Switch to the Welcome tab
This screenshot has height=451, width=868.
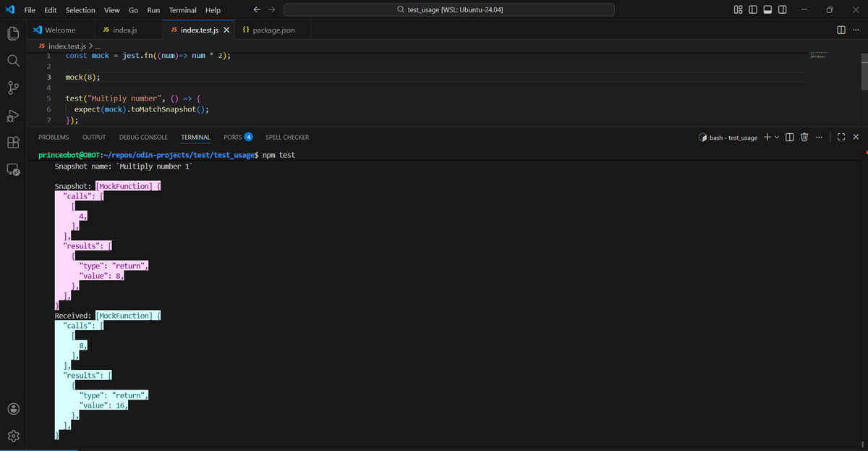[x=60, y=30]
